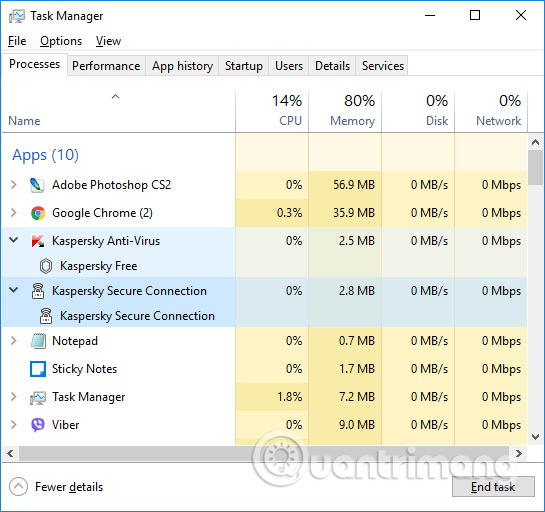Click the End task button
545x512 pixels.
[x=493, y=487]
